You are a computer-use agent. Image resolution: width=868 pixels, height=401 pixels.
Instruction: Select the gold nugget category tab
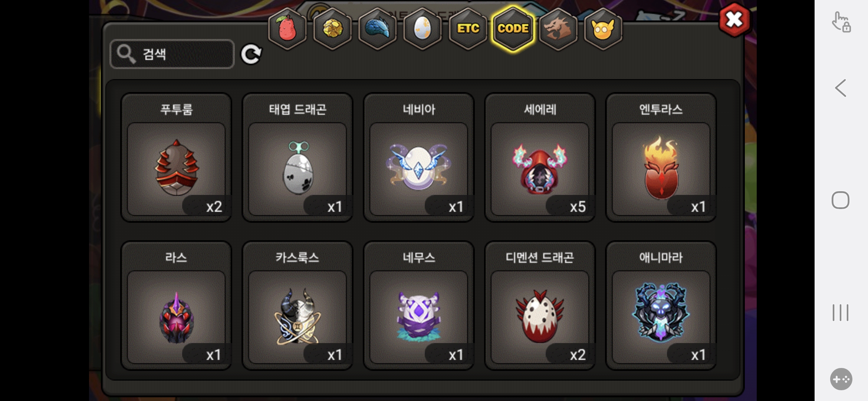click(332, 29)
